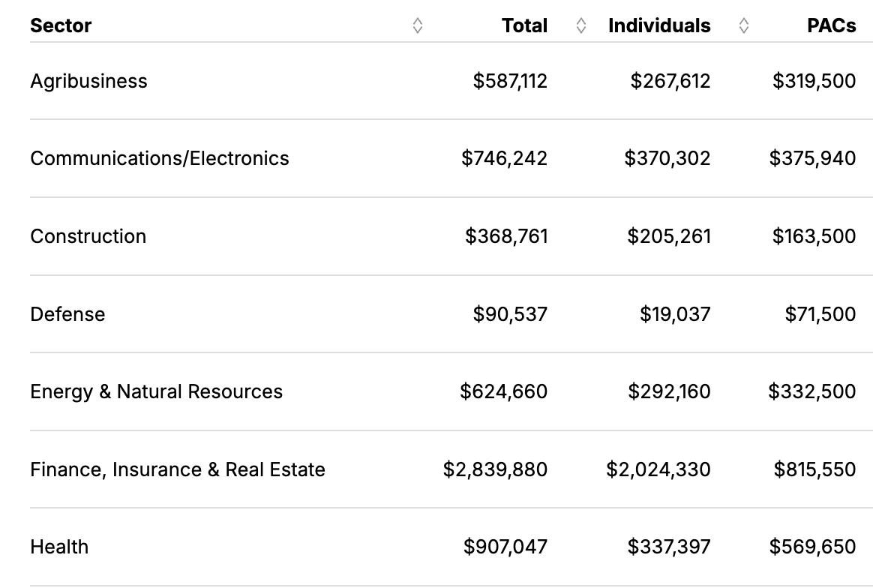Screen dimensions: 873x588
Task: Click the sort icon for Sector column
Action: click(418, 25)
